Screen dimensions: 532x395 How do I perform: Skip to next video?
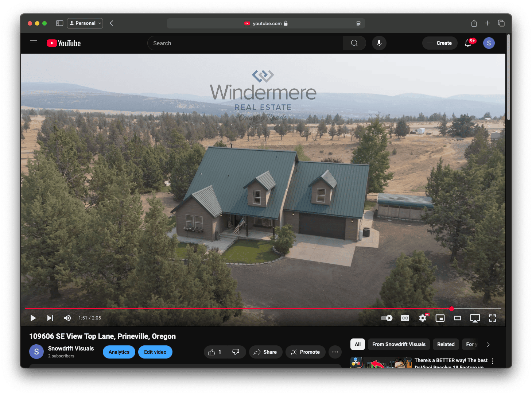(50, 318)
